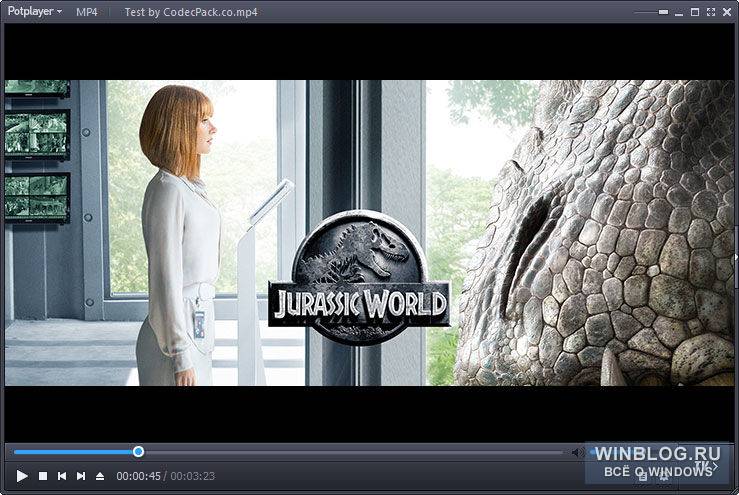Expand the side panel handle on right edge
The image size is (739, 495).
pos(736,257)
